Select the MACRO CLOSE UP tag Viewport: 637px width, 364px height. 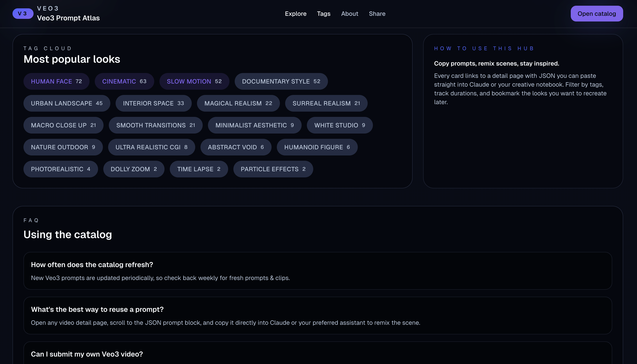tap(63, 125)
